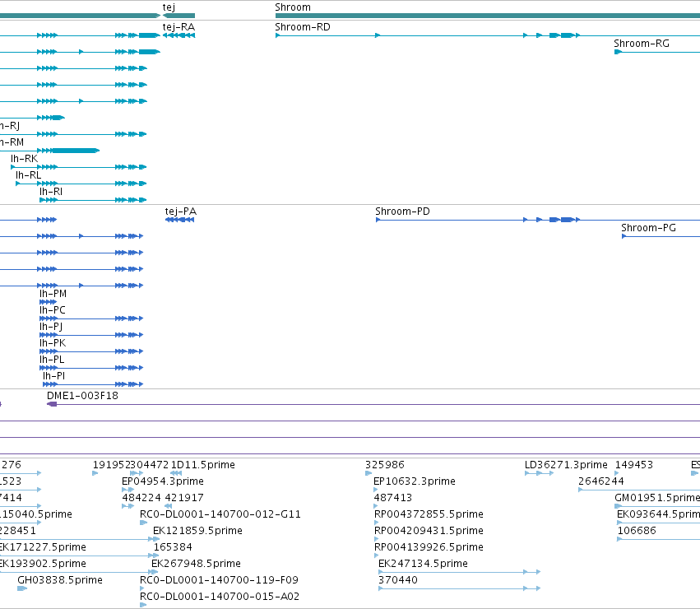Click the DME1-003F18 clone label

coord(82,397)
